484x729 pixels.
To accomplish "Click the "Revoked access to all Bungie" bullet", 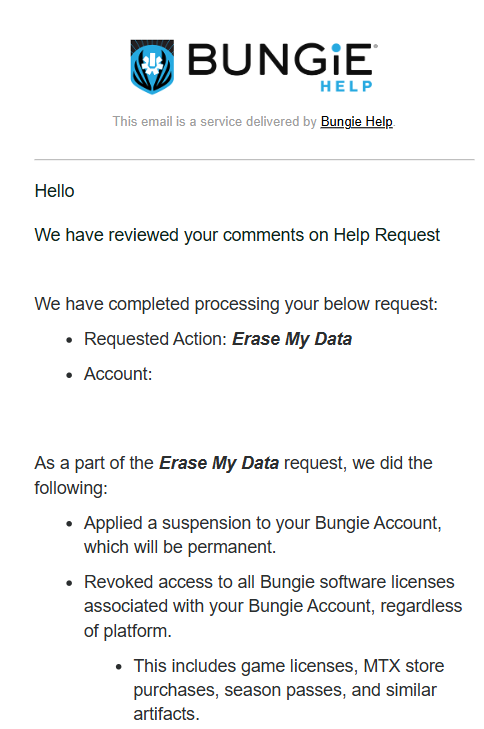I will (269, 582).
